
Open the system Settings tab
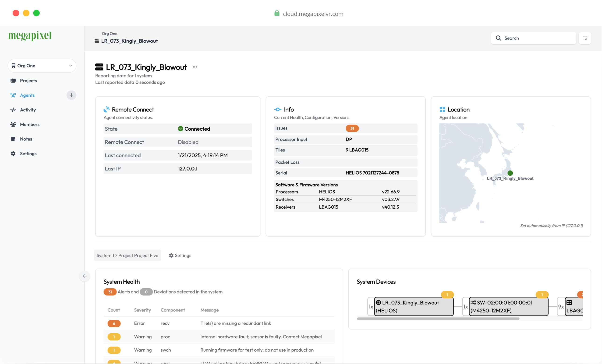click(180, 255)
